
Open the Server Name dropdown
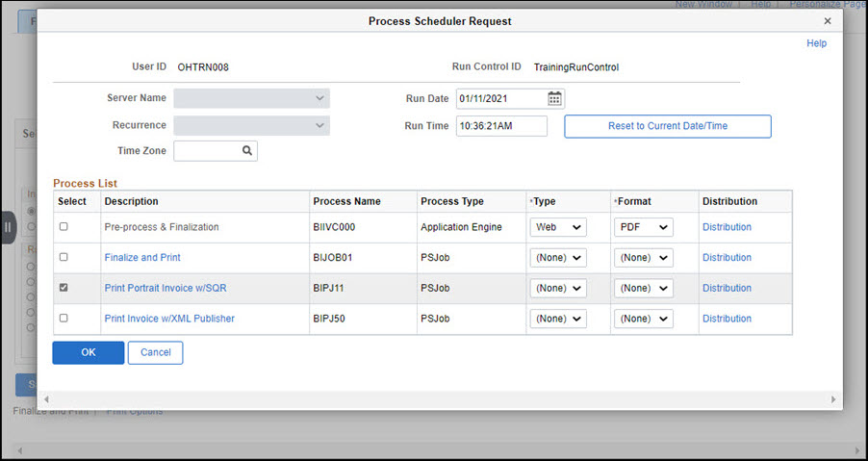click(251, 98)
